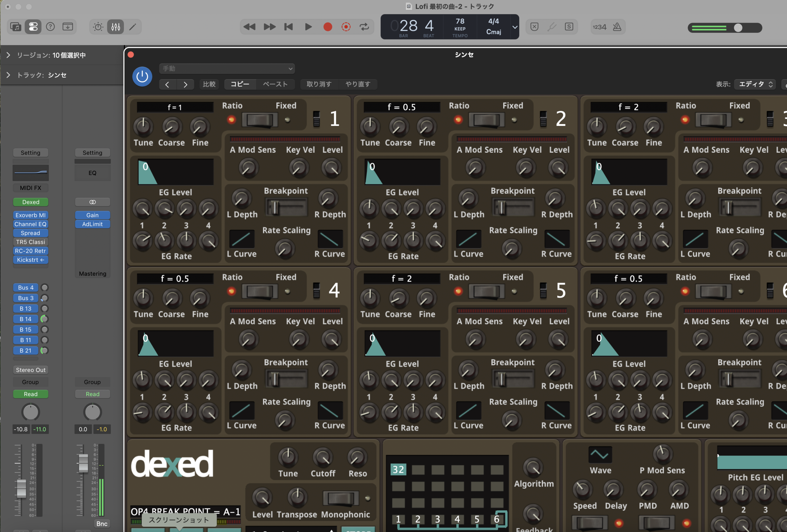
Task: Toggle Smart Controls dial icon
Action: point(98,27)
